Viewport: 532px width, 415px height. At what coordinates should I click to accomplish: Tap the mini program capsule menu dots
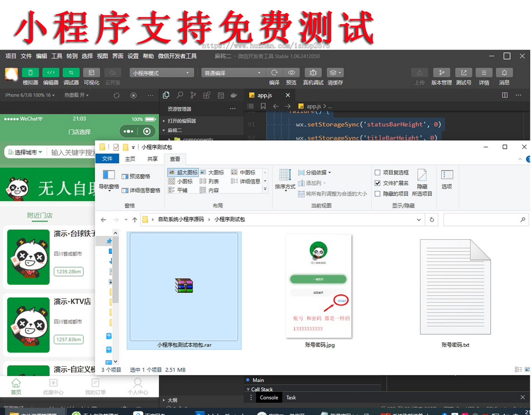click(129, 131)
